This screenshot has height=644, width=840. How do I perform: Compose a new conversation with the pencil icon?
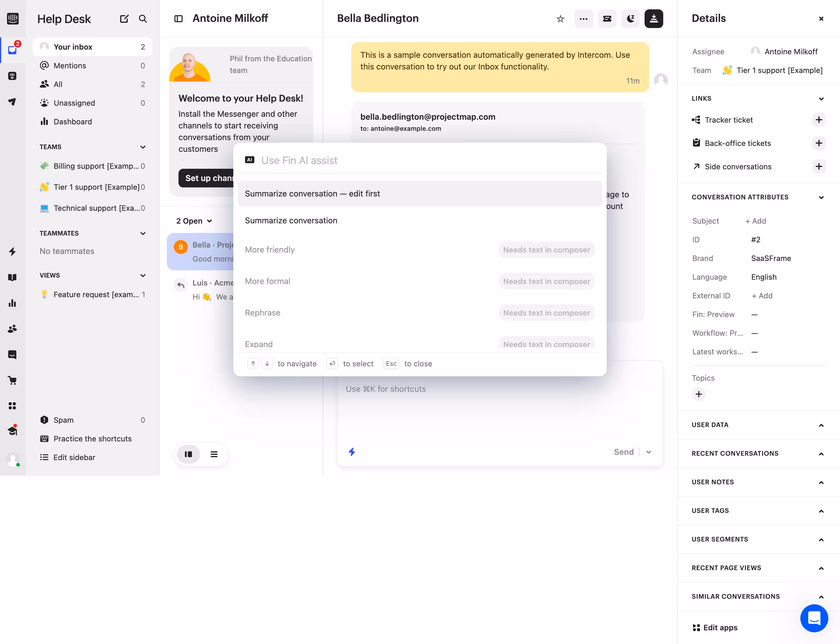tap(124, 18)
